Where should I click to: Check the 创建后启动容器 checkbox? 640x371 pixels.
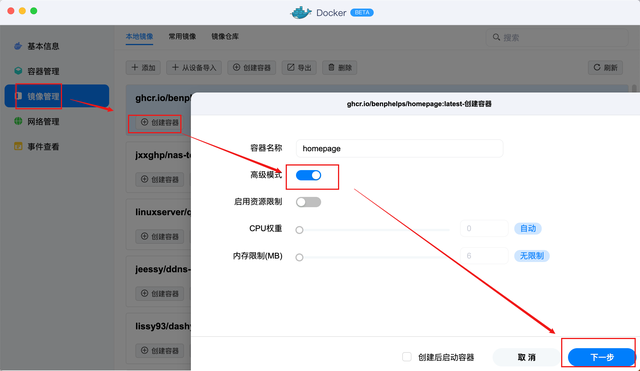click(x=407, y=357)
